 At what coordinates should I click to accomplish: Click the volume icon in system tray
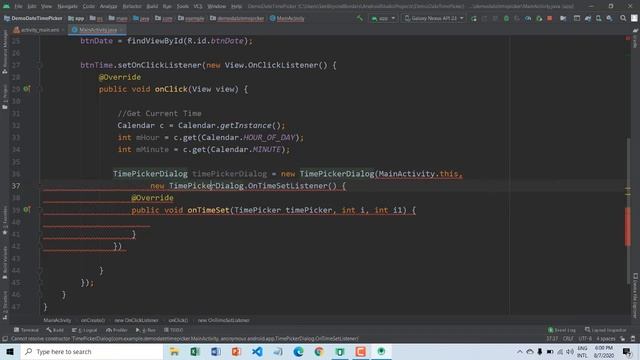570,351
